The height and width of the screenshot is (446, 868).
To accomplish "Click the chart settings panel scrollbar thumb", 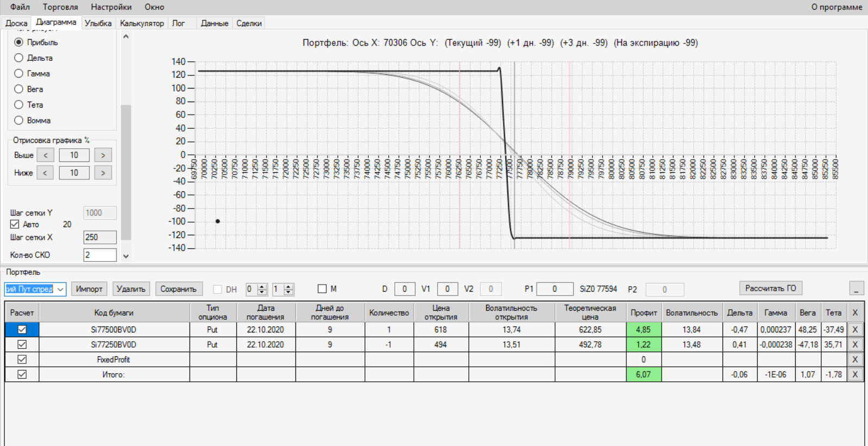I will pyautogui.click(x=126, y=172).
